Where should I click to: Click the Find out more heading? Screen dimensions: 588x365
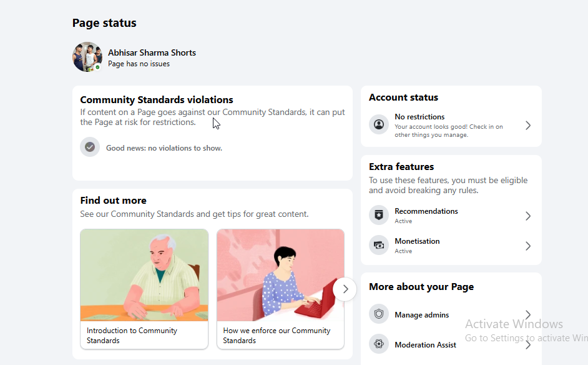click(113, 201)
